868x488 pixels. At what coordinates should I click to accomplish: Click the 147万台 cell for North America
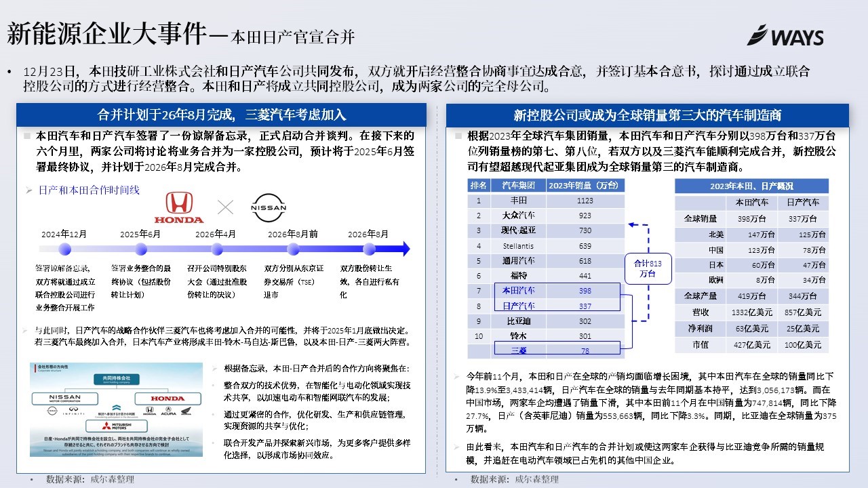[x=751, y=235]
